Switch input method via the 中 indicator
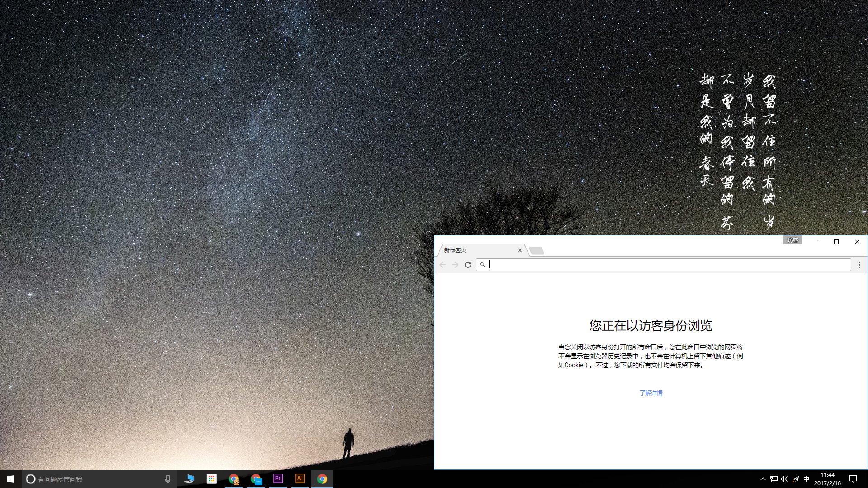Viewport: 868px width, 488px height. point(807,479)
